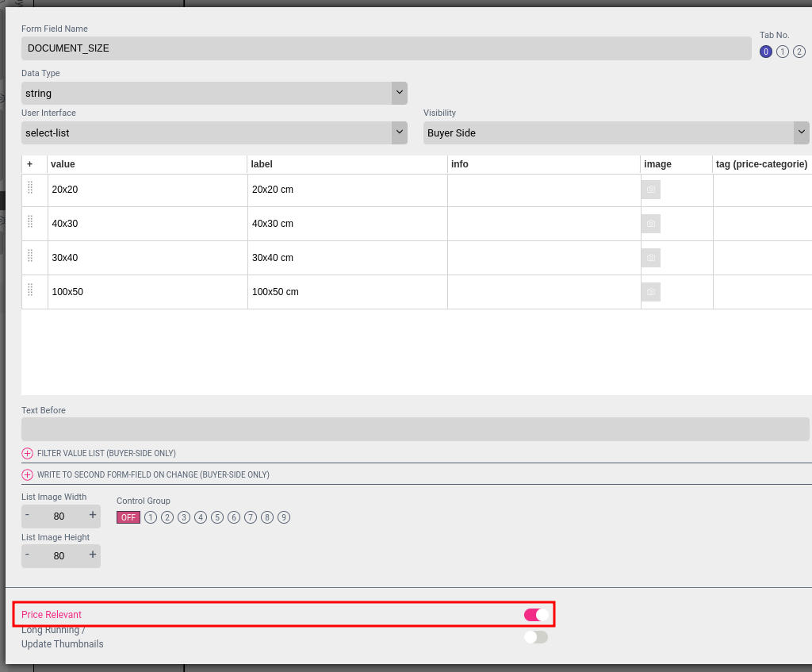Choose Control Group 6
The width and height of the screenshot is (812, 672).
pyautogui.click(x=234, y=517)
